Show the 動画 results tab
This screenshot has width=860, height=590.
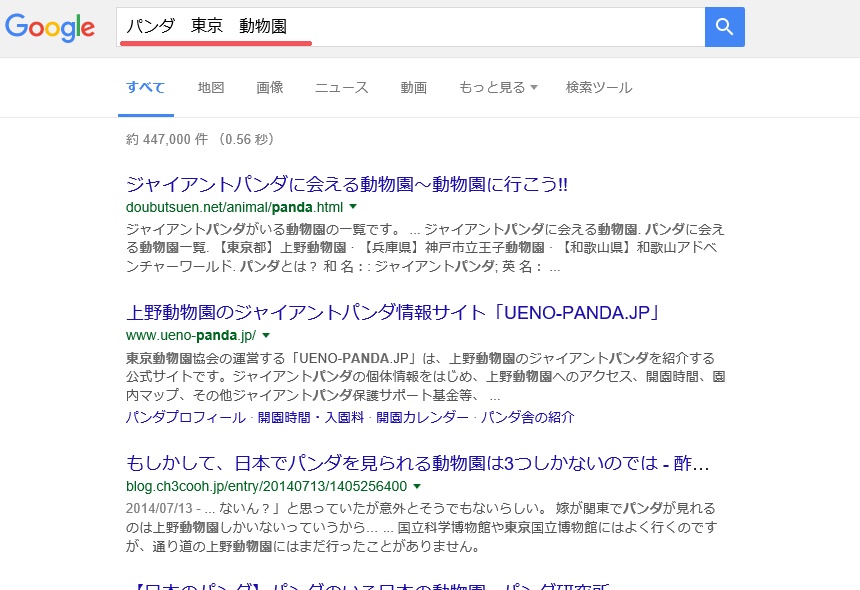point(414,88)
